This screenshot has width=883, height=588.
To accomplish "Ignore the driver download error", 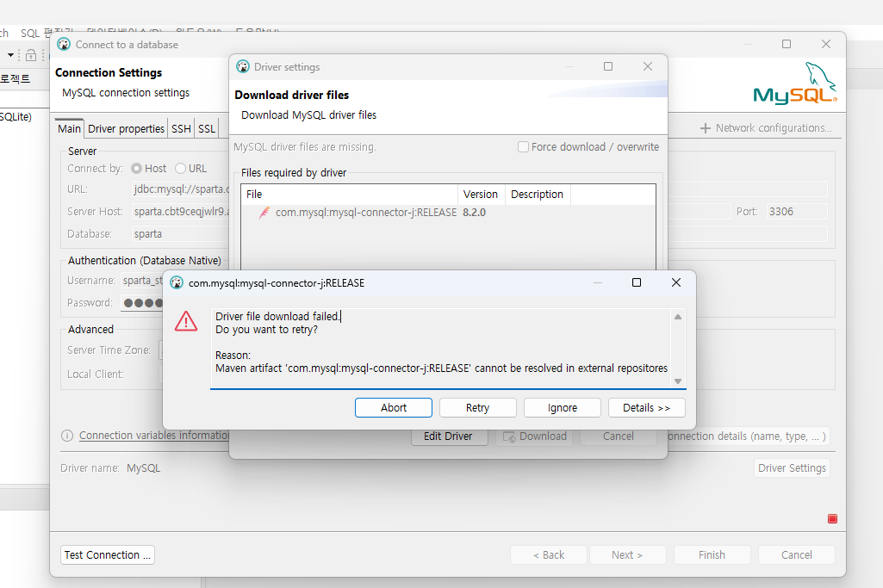I will (562, 407).
